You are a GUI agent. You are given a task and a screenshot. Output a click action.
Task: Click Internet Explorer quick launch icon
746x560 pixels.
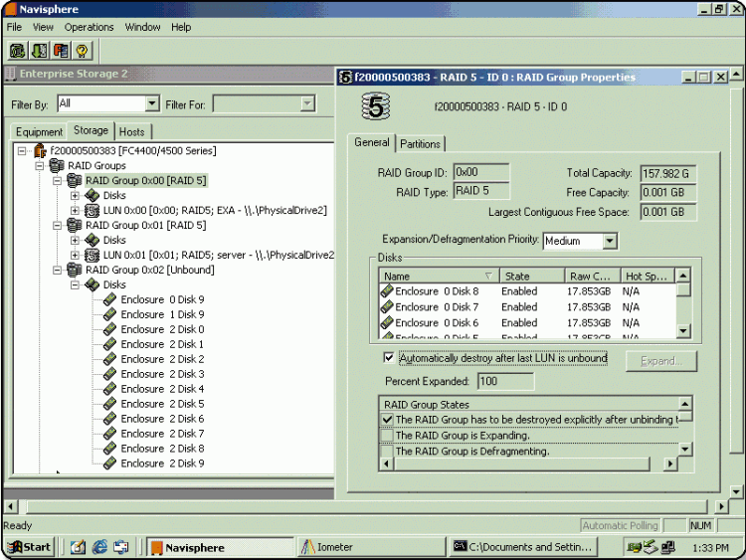[99, 546]
